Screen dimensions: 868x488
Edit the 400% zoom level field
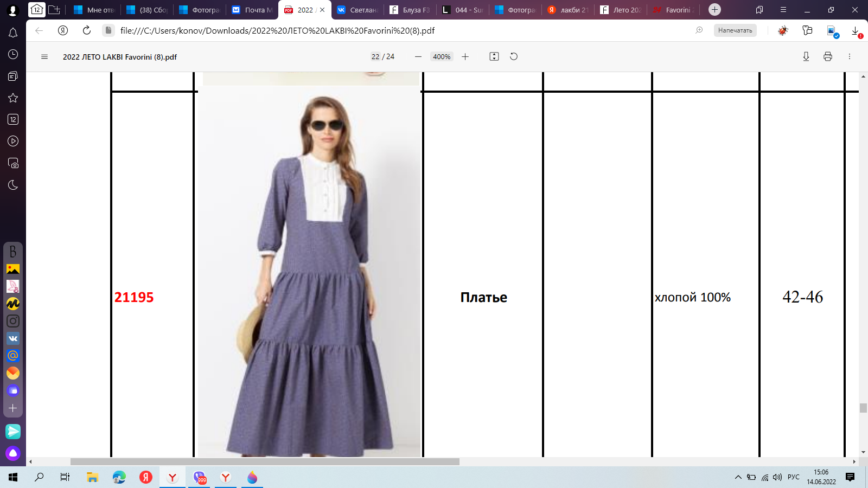pyautogui.click(x=442, y=57)
